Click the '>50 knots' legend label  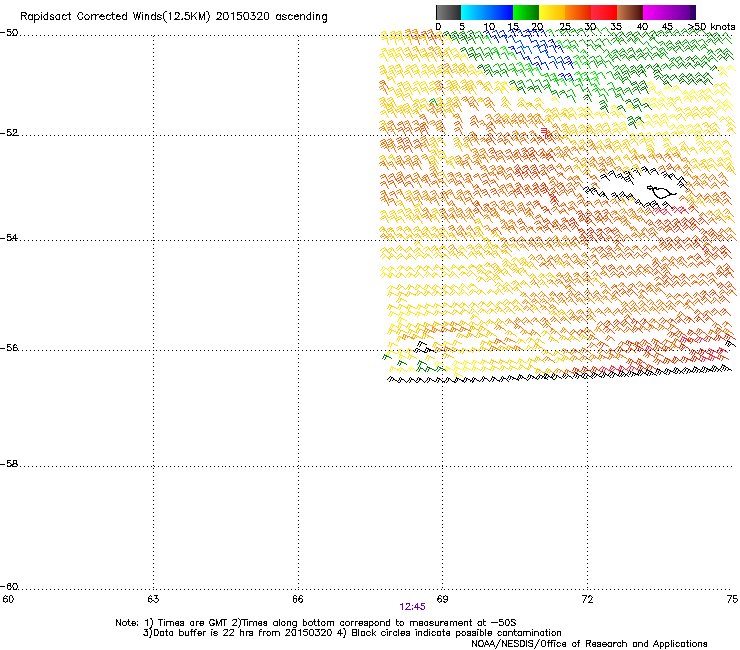pyautogui.click(x=712, y=27)
